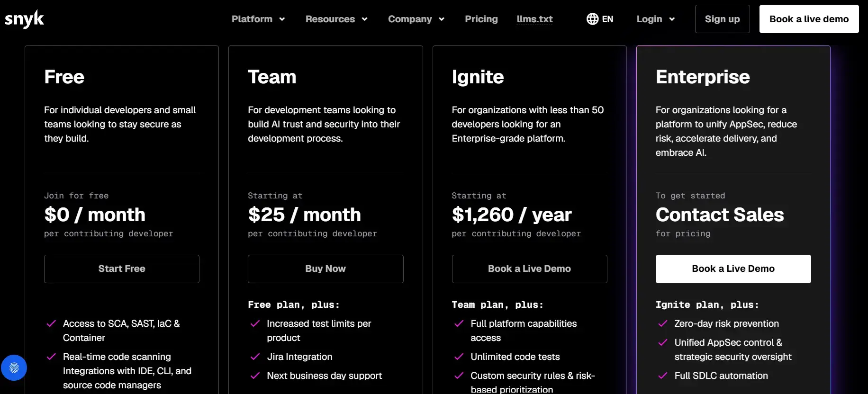Screen dimensions: 868x394
Task: Open the language globe selector
Action: pyautogui.click(x=600, y=19)
